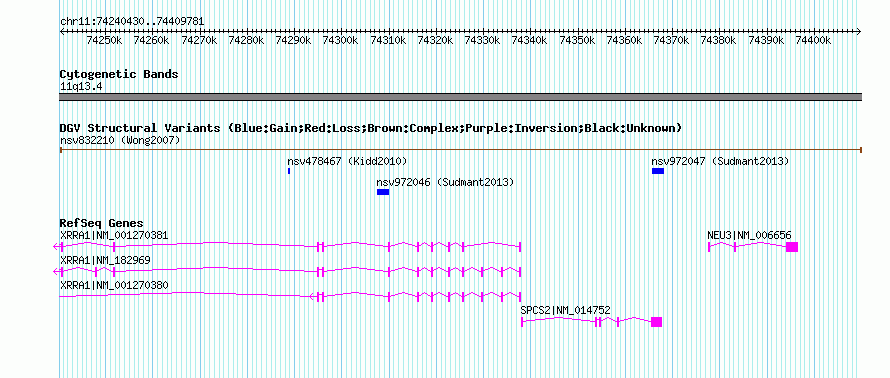This screenshot has height=378, width=890.
Task: Click the 74340k ruler position label
Action: tap(530, 40)
